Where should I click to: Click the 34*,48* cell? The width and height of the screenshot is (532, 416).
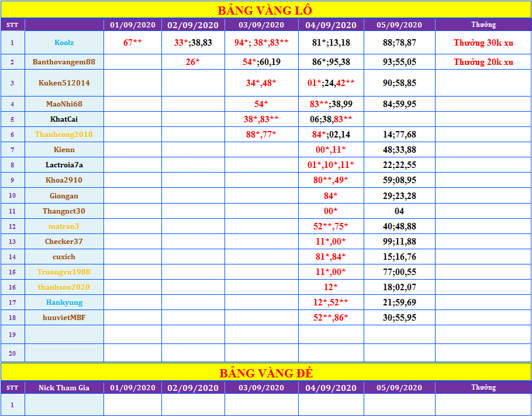coord(261,83)
